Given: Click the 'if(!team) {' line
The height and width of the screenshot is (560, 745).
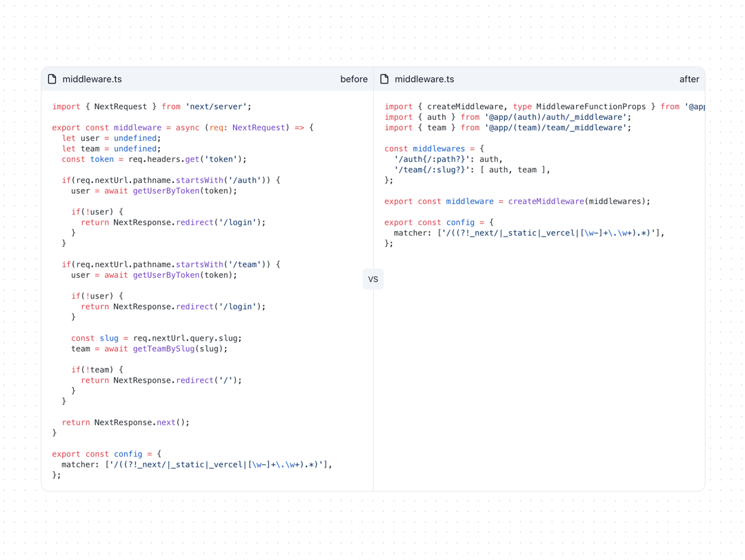Looking at the screenshot, I should point(97,370).
